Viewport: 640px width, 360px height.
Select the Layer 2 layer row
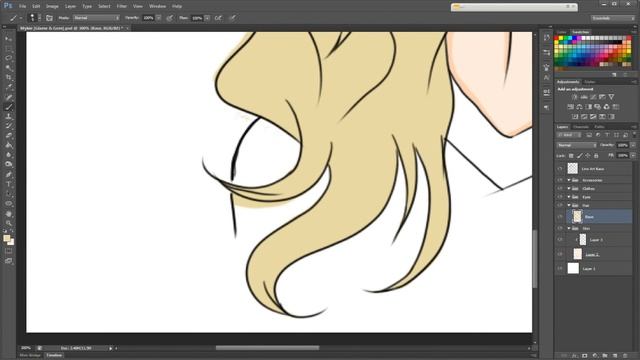(x=594, y=254)
